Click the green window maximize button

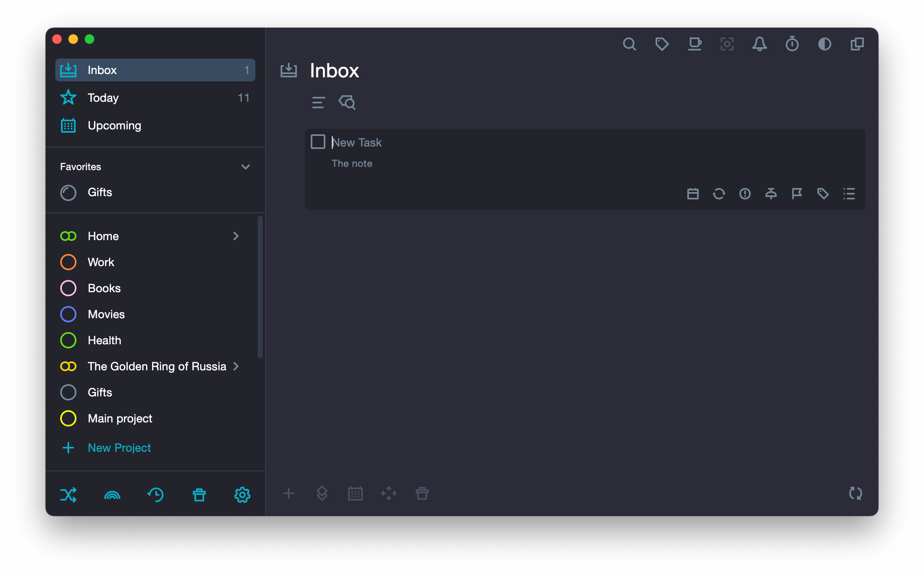(x=89, y=39)
